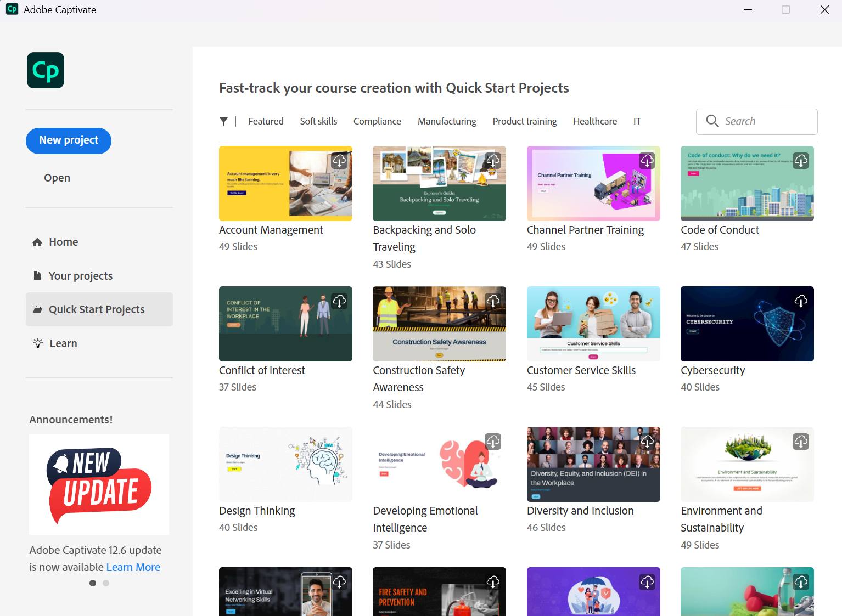Click cloud download icon on Construction Safety Awareness

[493, 301]
